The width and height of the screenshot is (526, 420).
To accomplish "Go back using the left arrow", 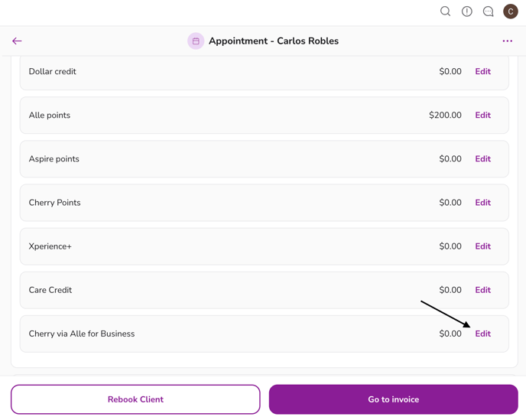I will pyautogui.click(x=17, y=41).
